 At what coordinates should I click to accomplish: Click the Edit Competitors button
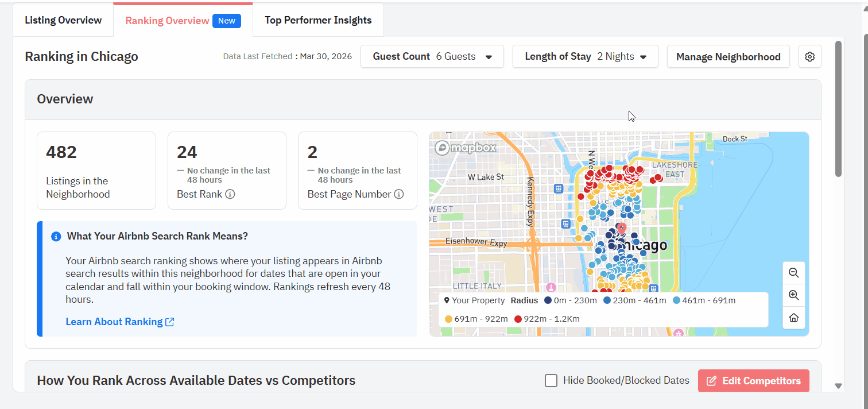[x=753, y=381]
